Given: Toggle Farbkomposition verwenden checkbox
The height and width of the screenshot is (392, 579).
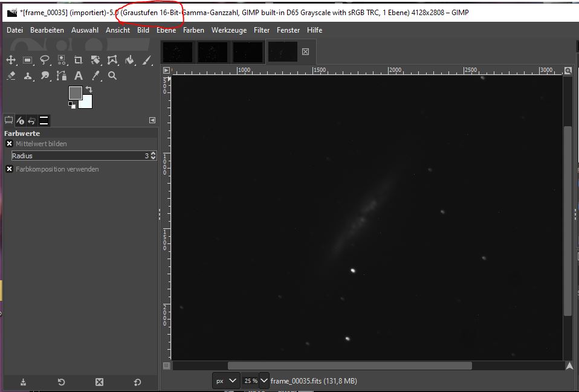Looking at the screenshot, I should click(x=10, y=169).
